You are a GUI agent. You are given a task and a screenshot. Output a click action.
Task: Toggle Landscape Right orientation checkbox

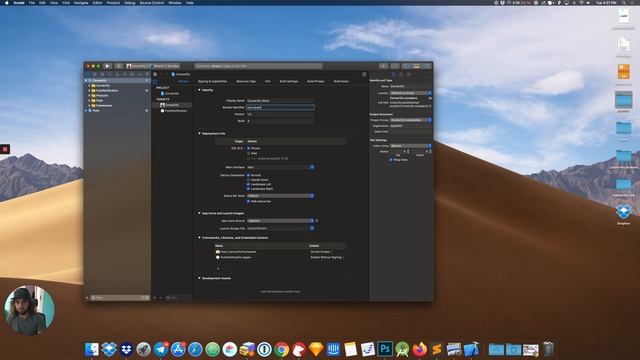pos(248,189)
